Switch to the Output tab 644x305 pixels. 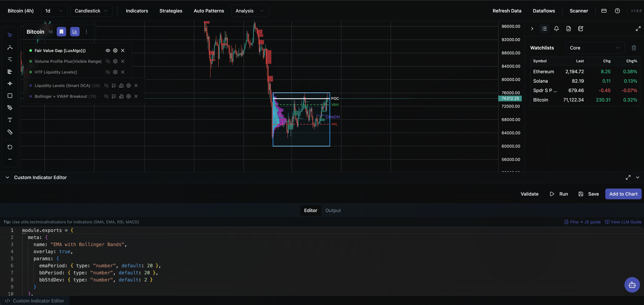tap(333, 210)
